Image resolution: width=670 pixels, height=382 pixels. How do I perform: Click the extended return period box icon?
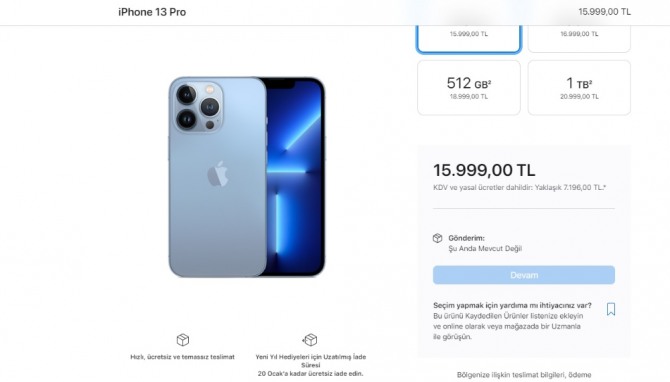click(x=310, y=340)
